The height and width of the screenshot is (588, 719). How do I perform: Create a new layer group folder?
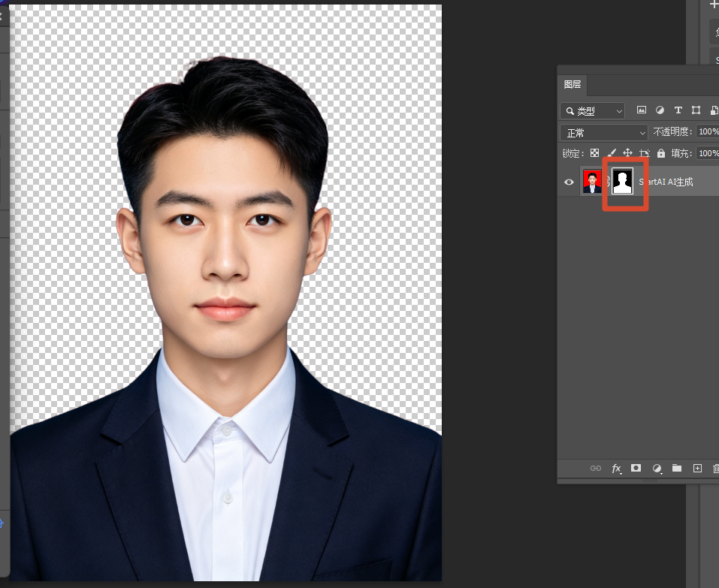tap(677, 468)
